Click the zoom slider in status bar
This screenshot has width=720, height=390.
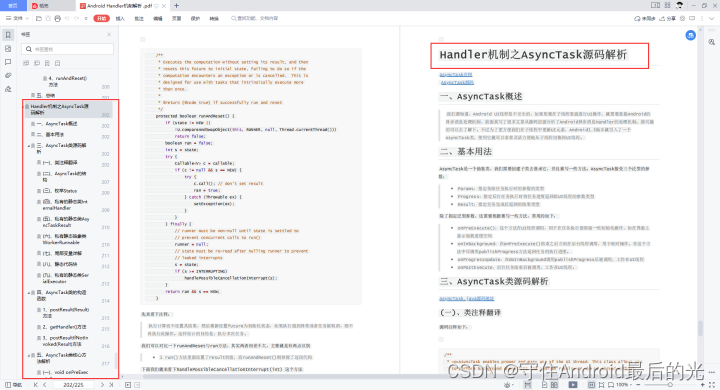pyautogui.click(x=669, y=385)
